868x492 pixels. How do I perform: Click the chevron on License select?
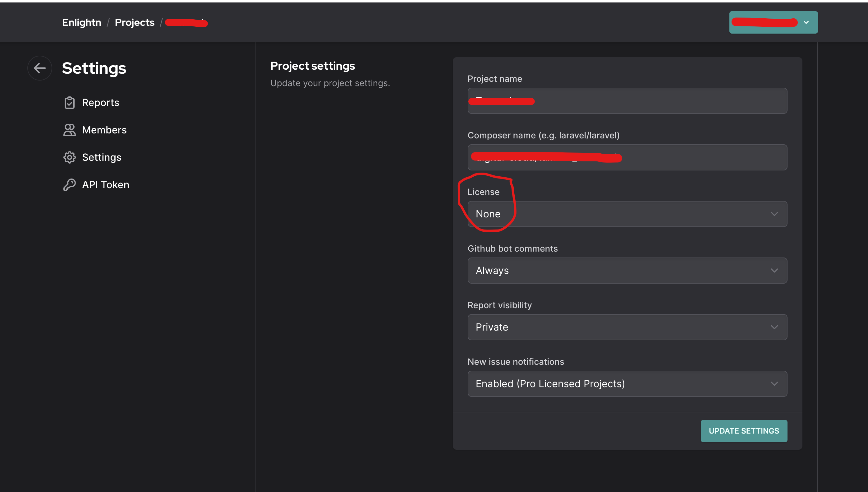pyautogui.click(x=774, y=214)
